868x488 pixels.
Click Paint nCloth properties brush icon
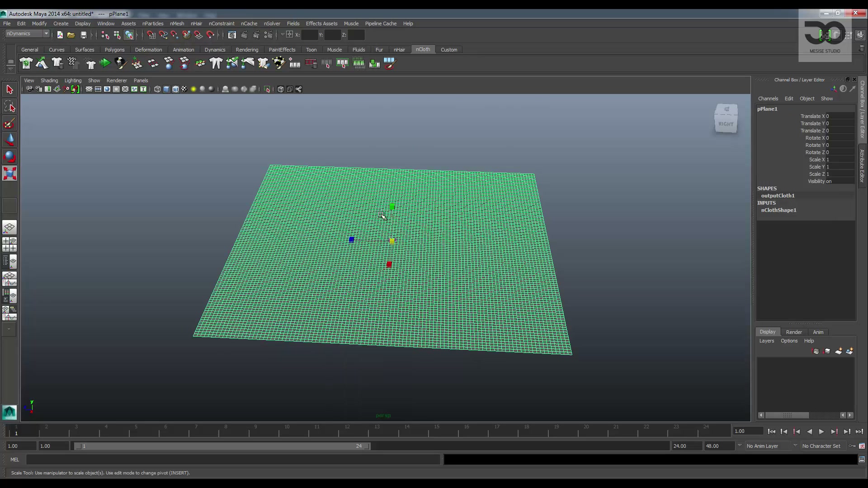[x=121, y=63]
